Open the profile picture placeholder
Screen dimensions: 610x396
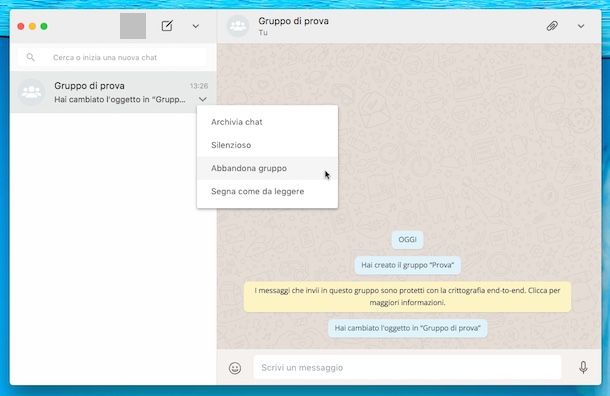[133, 26]
